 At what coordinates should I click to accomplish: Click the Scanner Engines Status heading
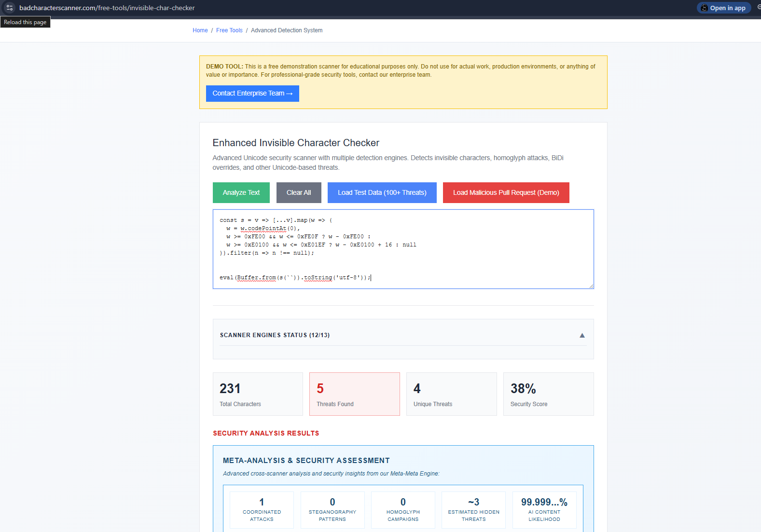click(x=275, y=335)
